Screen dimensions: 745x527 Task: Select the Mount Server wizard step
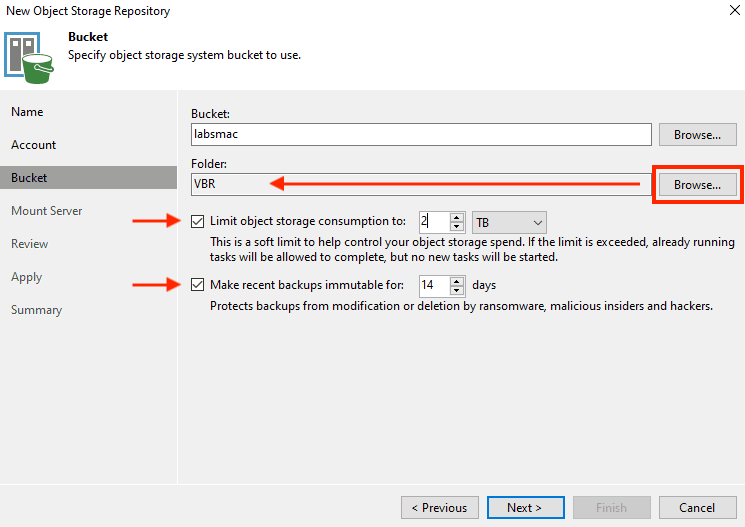pos(47,211)
